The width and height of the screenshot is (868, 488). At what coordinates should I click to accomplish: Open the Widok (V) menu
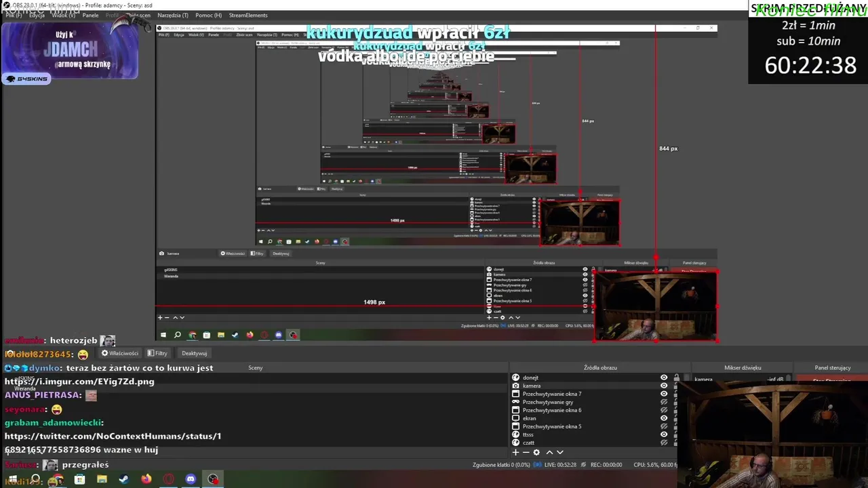pos(64,15)
